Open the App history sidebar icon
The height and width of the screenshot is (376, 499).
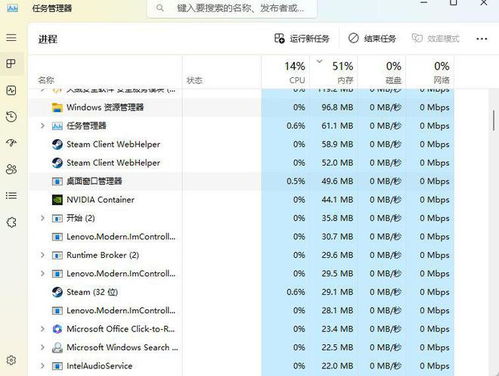click(x=11, y=116)
